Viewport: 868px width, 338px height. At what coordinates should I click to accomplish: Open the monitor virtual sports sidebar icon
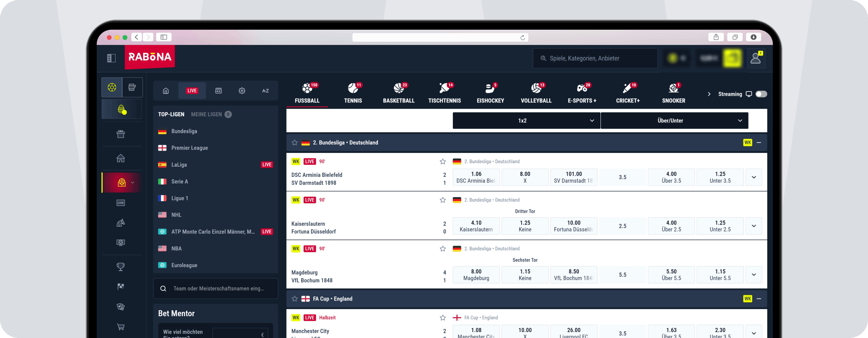tap(121, 243)
